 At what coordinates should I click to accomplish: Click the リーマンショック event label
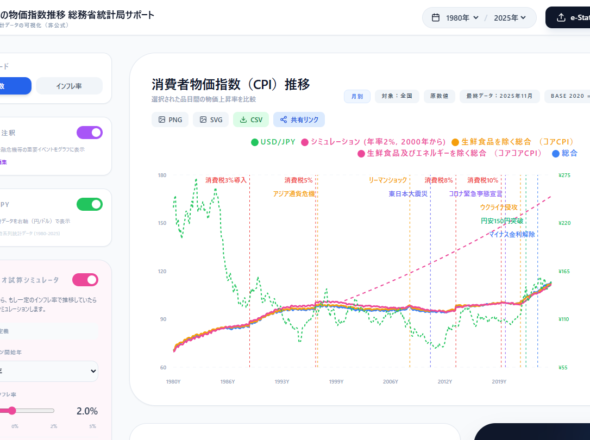[x=388, y=180]
